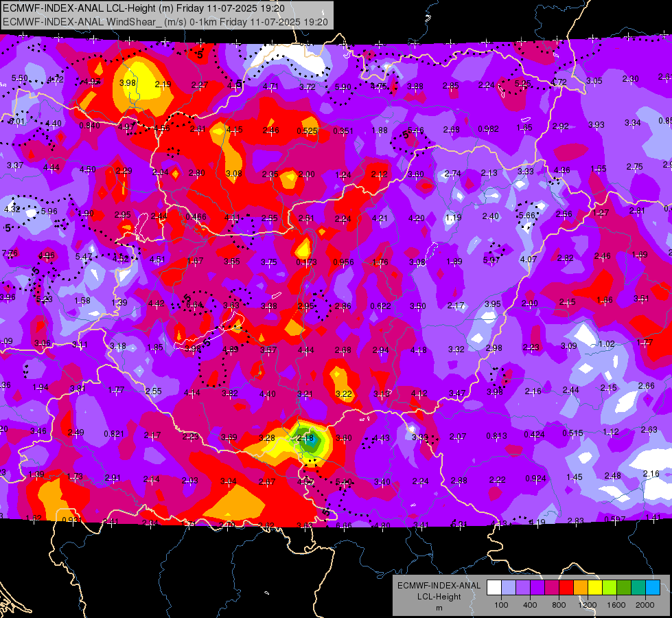This screenshot has height=618, width=672.
Task: Click the 6.64 wind shear value
Action: [x=194, y=305]
